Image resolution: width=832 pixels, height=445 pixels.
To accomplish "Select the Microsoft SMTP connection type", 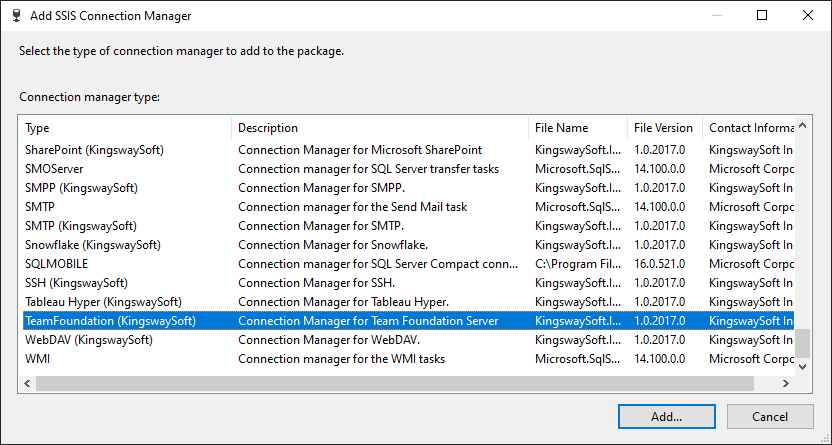I will tap(40, 207).
